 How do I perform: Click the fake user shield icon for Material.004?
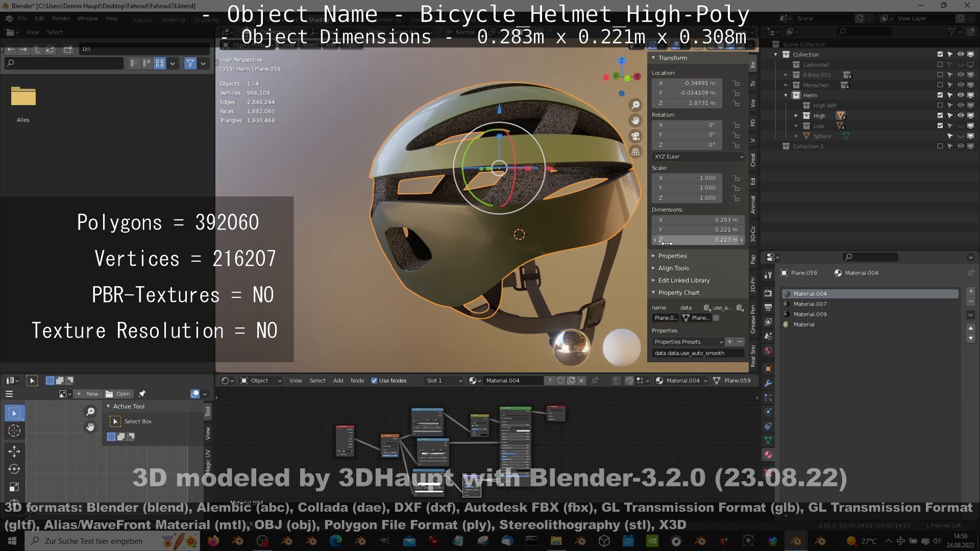[561, 381]
